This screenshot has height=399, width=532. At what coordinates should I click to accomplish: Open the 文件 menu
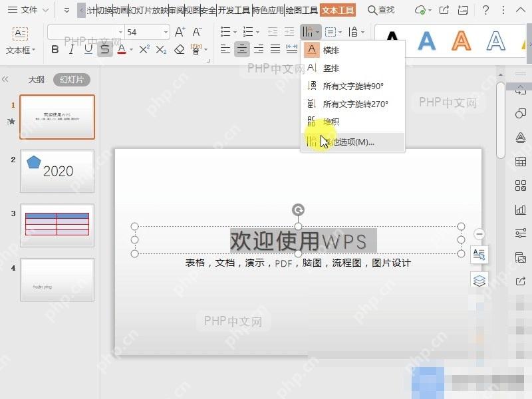point(28,10)
